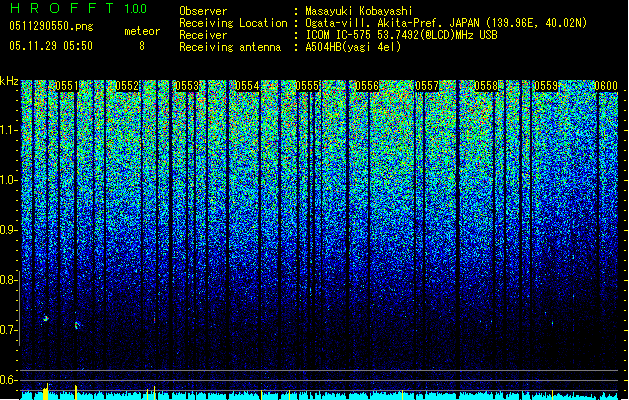Click the 0556 time marker

[x=367, y=86]
